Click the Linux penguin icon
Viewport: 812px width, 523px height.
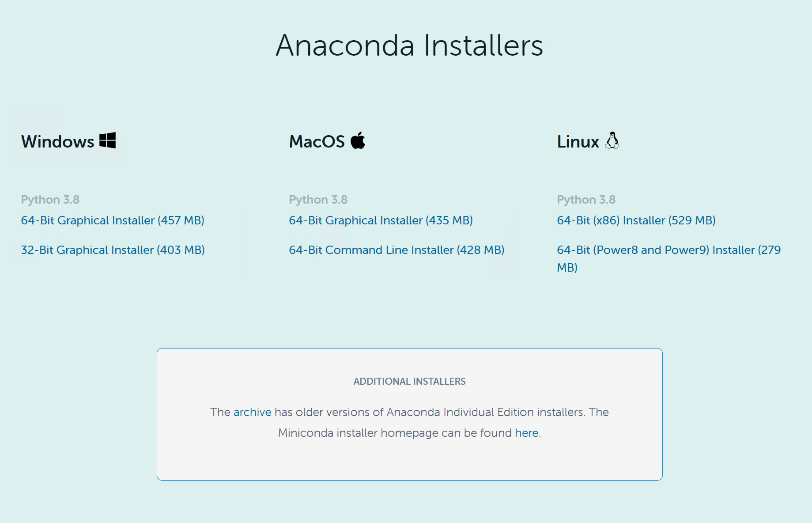tap(612, 140)
